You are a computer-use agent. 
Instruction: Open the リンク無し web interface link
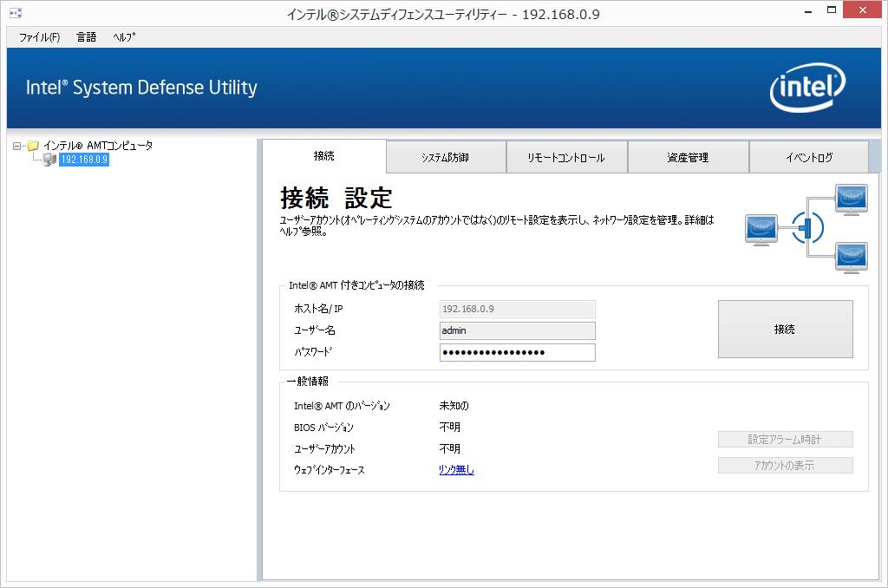(456, 469)
